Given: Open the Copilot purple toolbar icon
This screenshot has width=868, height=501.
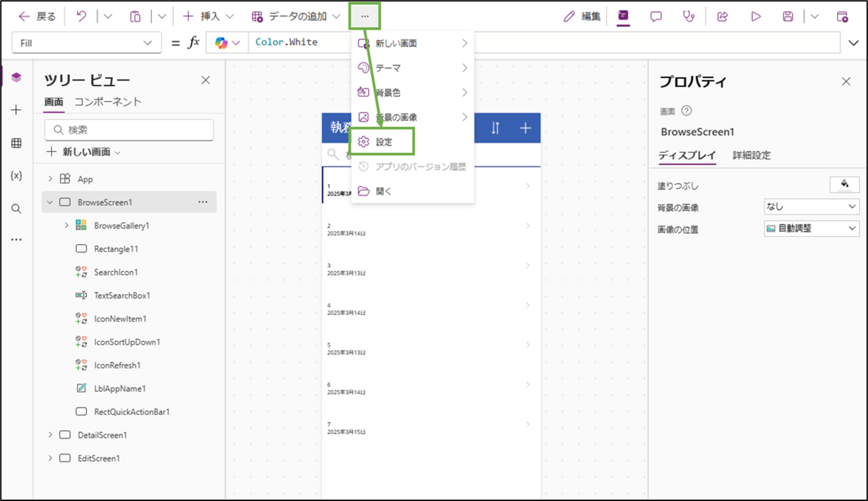Looking at the screenshot, I should coord(623,16).
